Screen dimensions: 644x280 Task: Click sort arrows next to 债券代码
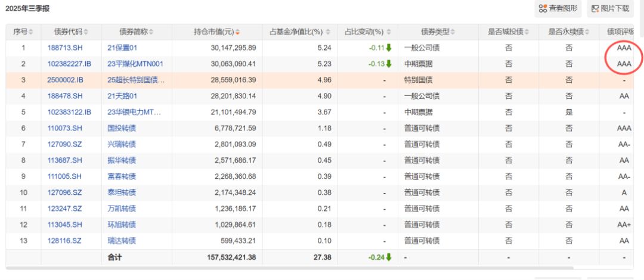tap(85, 32)
